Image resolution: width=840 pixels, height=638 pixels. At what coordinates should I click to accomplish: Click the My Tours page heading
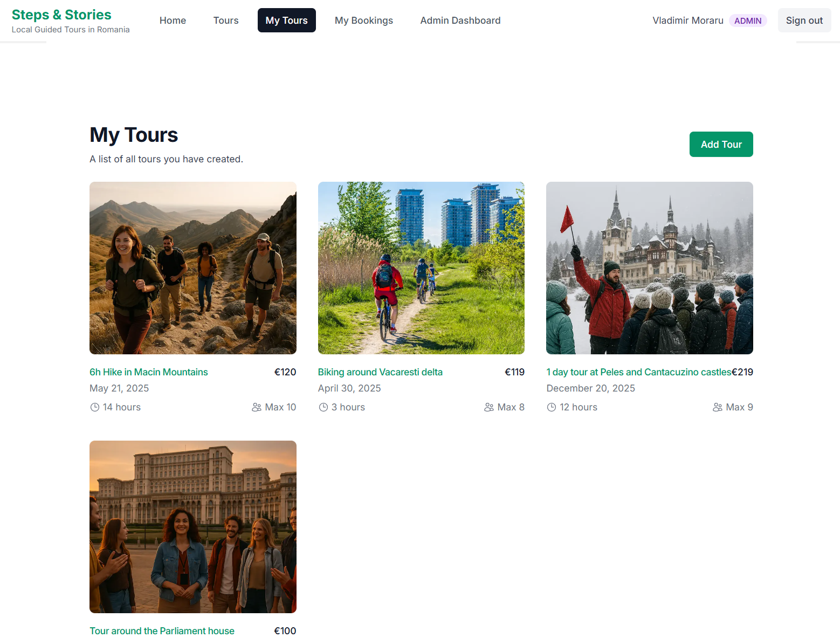click(134, 135)
